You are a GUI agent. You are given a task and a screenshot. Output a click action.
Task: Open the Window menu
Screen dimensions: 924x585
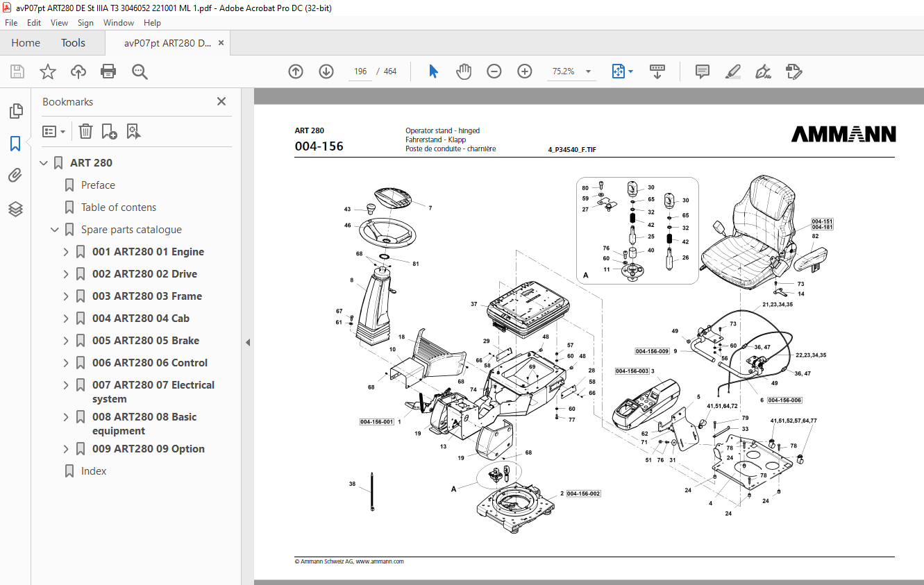(119, 23)
